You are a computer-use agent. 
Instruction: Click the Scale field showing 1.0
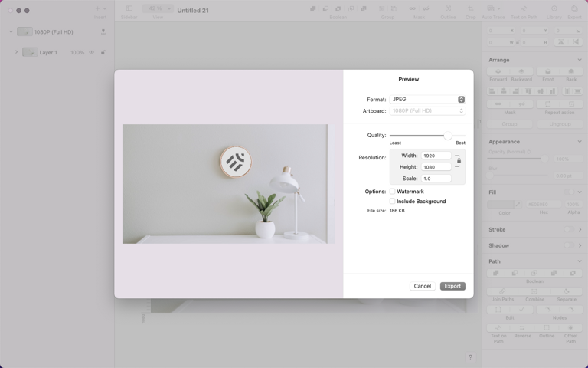[x=436, y=179]
